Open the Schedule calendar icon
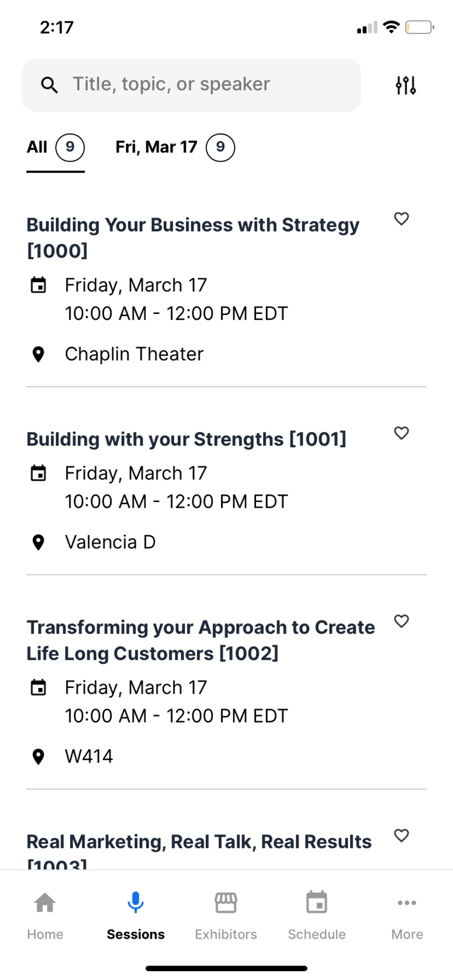This screenshot has width=453, height=980. tap(317, 902)
